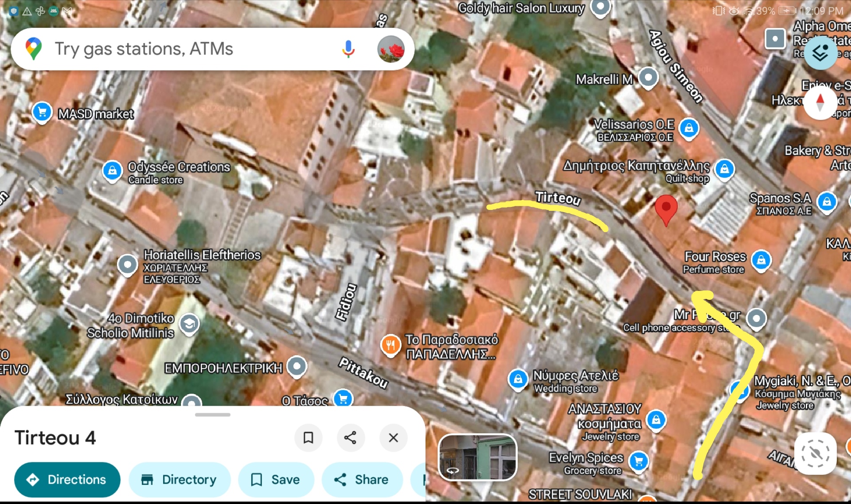Open the Directory chip
Image resolution: width=851 pixels, height=504 pixels.
click(180, 480)
